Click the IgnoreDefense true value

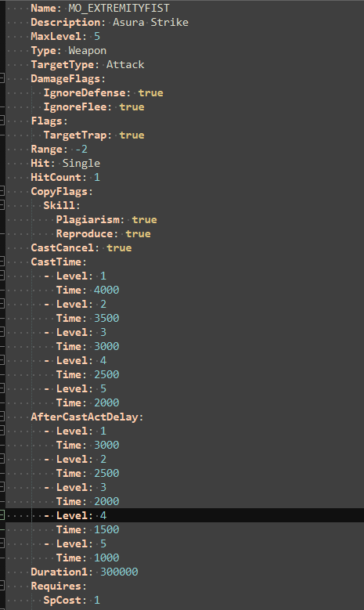click(x=150, y=93)
